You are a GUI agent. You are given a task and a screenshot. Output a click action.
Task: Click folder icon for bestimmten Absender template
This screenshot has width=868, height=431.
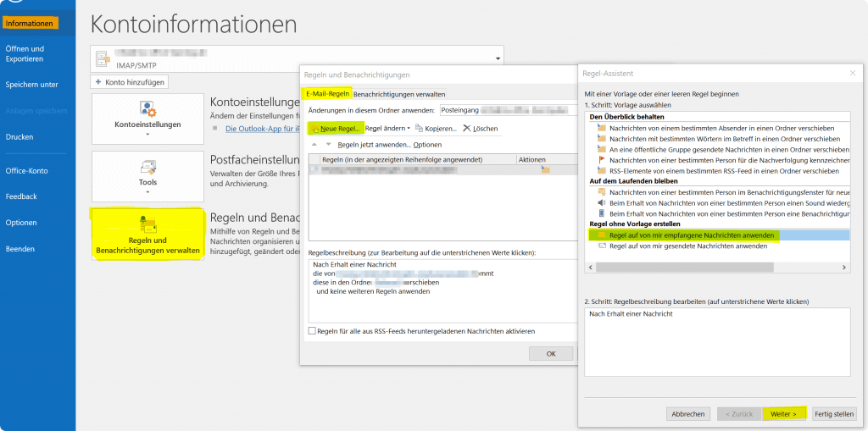tap(602, 128)
